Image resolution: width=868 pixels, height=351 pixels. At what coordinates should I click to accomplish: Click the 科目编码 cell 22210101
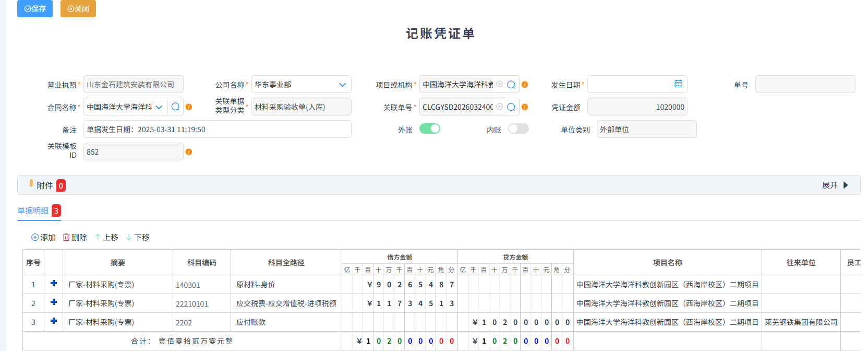tap(202, 303)
